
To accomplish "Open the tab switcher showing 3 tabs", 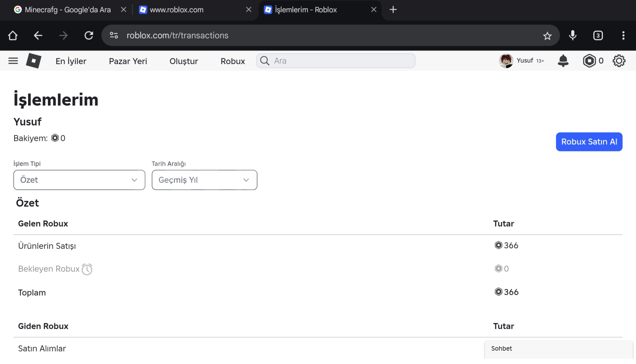I will click(x=598, y=35).
